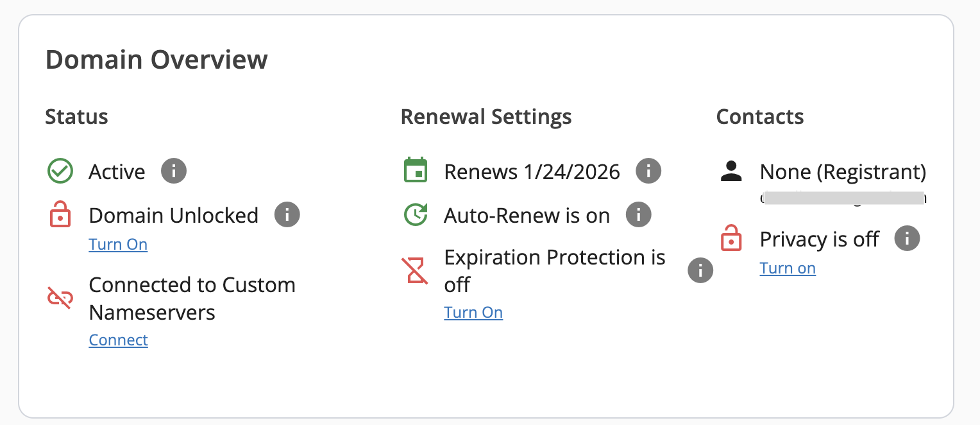Image resolution: width=980 pixels, height=425 pixels.
Task: Click the crossed-out hourglass icon
Action: tap(416, 270)
